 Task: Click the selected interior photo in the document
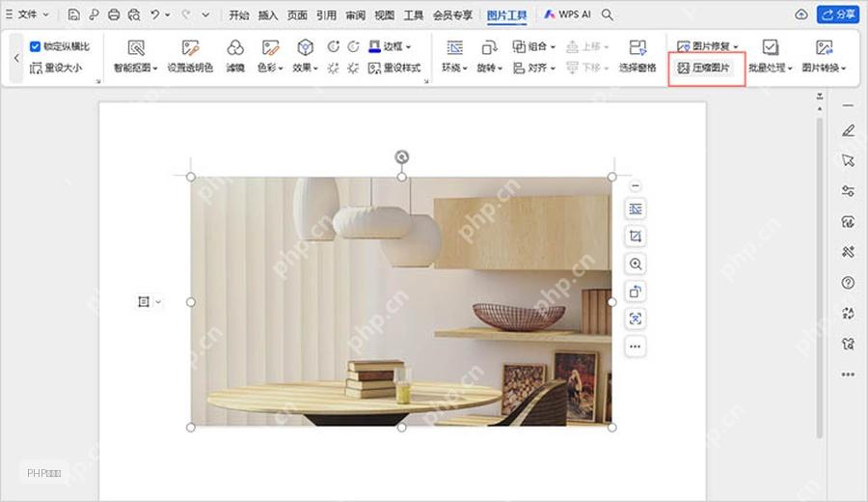point(401,302)
